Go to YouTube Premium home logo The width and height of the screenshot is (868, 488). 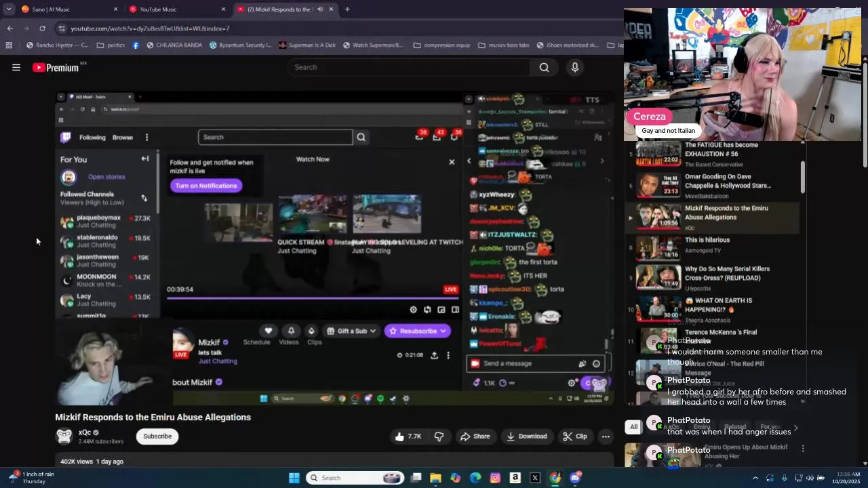(x=56, y=67)
